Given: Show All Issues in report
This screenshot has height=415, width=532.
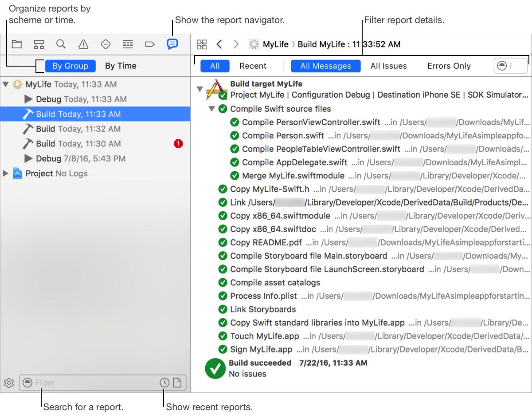Looking at the screenshot, I should click(x=389, y=66).
